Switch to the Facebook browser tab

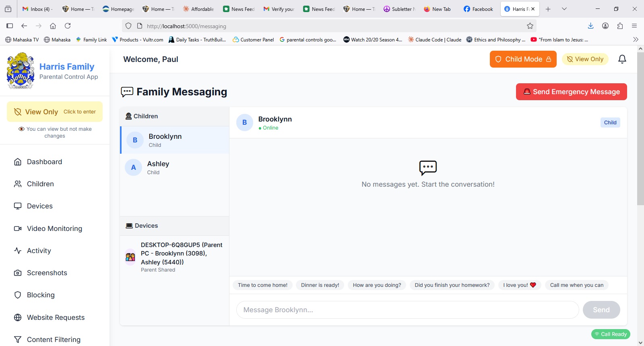click(478, 9)
